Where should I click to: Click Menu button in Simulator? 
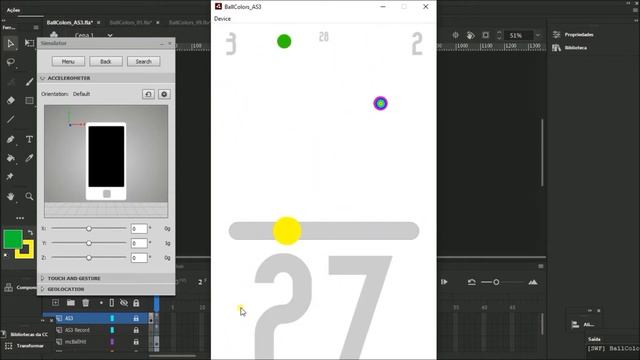68,61
